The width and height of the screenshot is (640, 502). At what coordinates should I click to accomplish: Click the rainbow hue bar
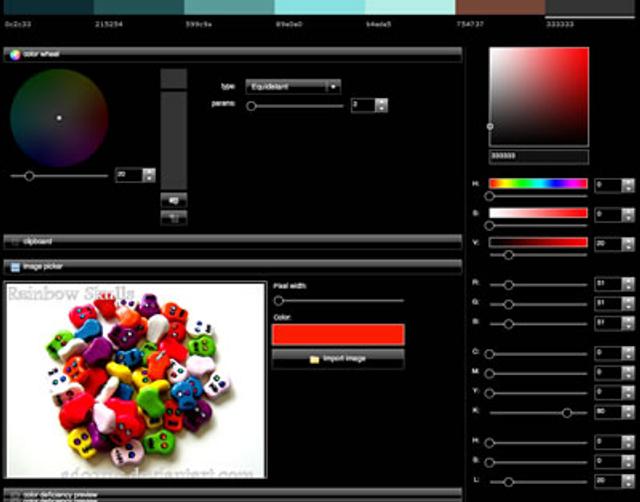(538, 184)
